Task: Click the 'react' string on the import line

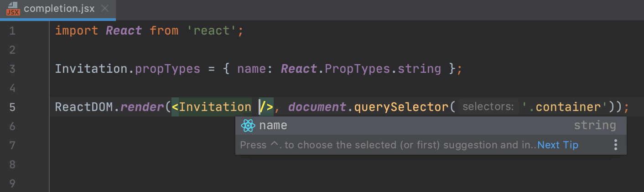Action: click(x=212, y=31)
